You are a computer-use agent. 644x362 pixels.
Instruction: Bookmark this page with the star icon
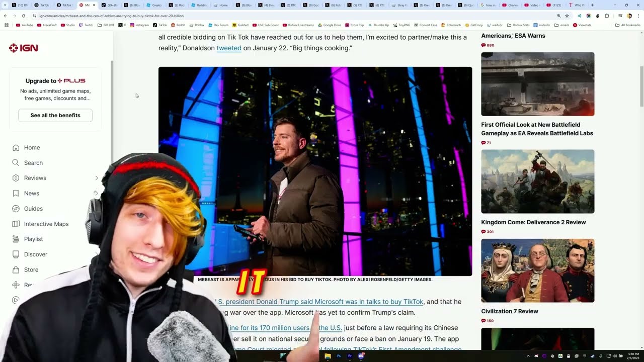(x=567, y=16)
